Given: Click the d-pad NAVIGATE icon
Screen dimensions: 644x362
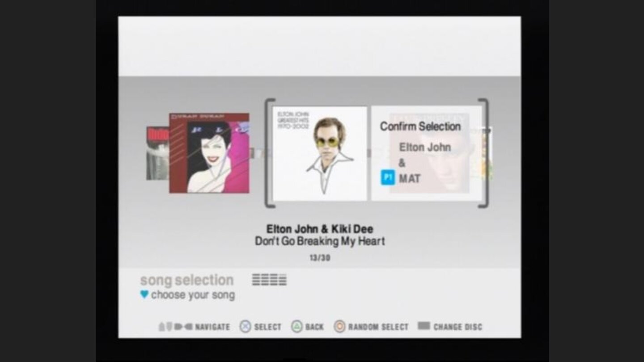Looking at the screenshot, I should [175, 327].
